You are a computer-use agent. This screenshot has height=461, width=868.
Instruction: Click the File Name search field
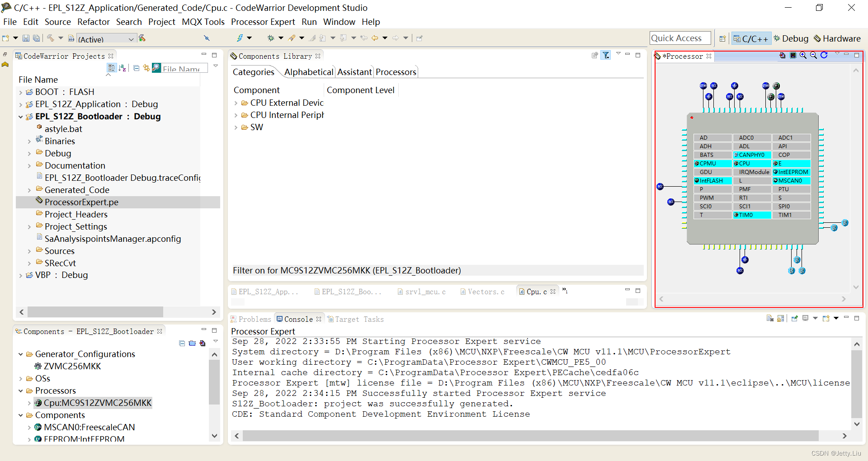[184, 68]
